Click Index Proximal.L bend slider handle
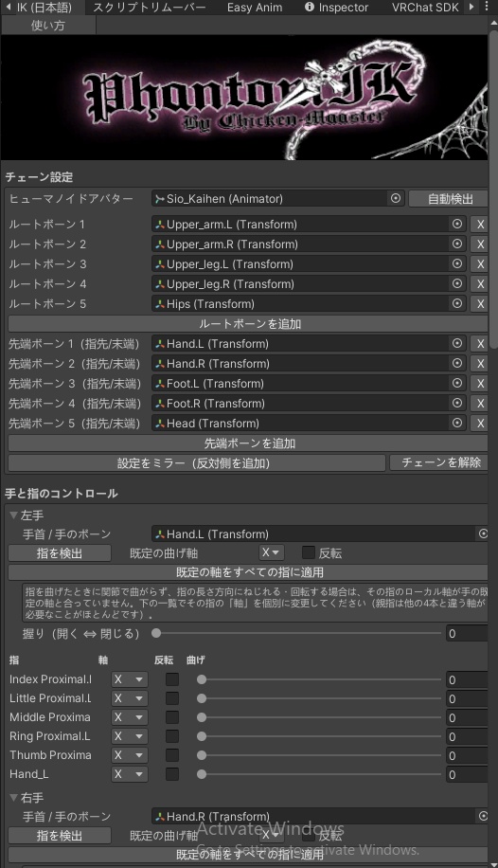Screen dimensions: 498x868 tap(202, 679)
